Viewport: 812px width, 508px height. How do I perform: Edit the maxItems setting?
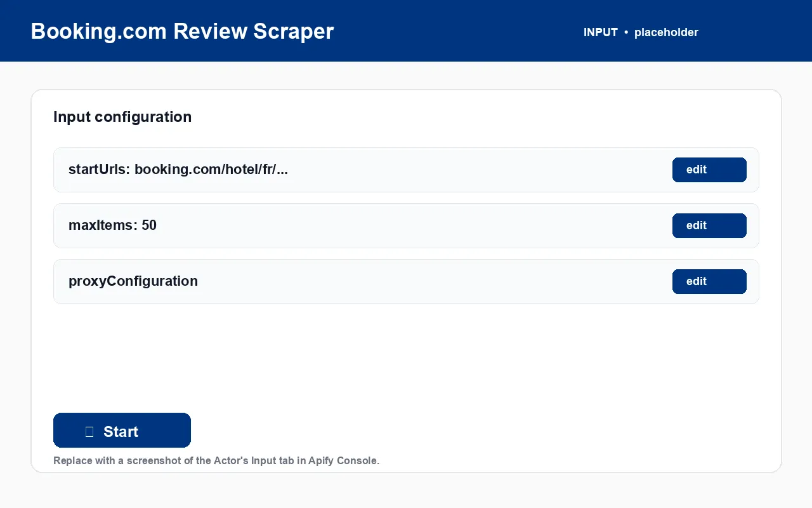pos(709,225)
